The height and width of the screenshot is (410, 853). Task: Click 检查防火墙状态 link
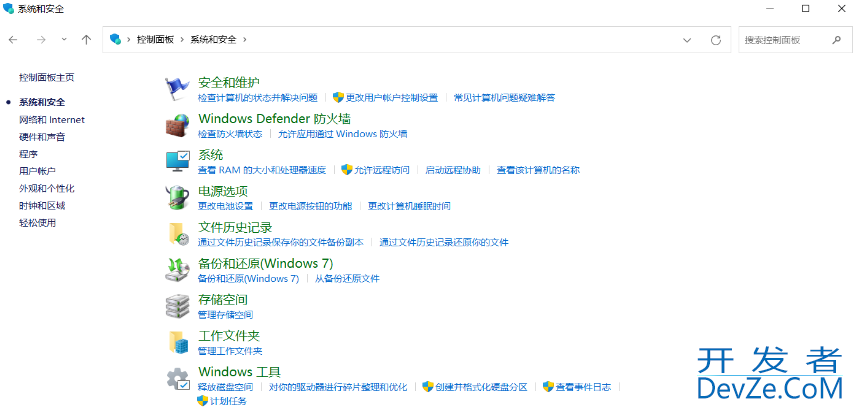pos(230,134)
